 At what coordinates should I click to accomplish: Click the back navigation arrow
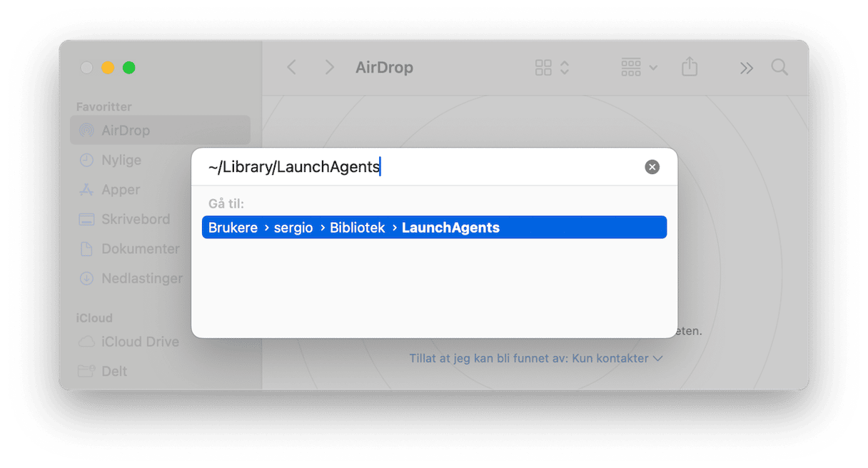(x=291, y=67)
